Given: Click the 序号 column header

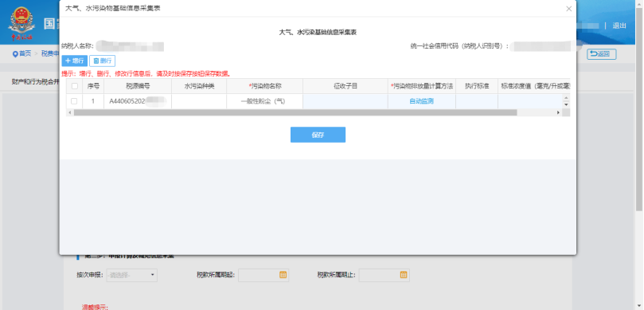Looking at the screenshot, I should click(93, 86).
